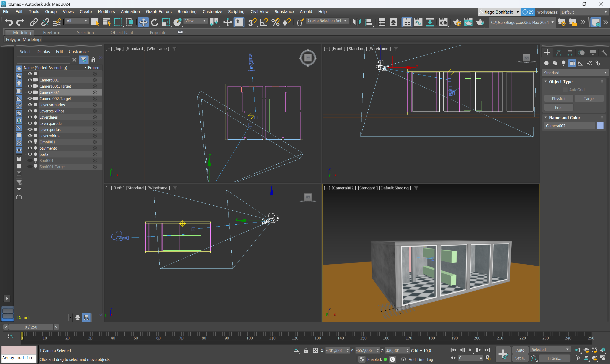Open the Modify command panel tab
This screenshot has width=610, height=364.
(x=559, y=52)
